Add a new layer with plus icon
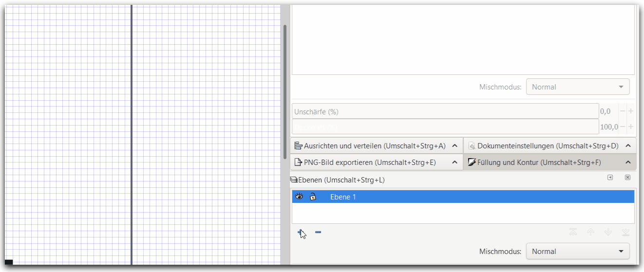Screen dimensions: 644x272 [x=301, y=233]
